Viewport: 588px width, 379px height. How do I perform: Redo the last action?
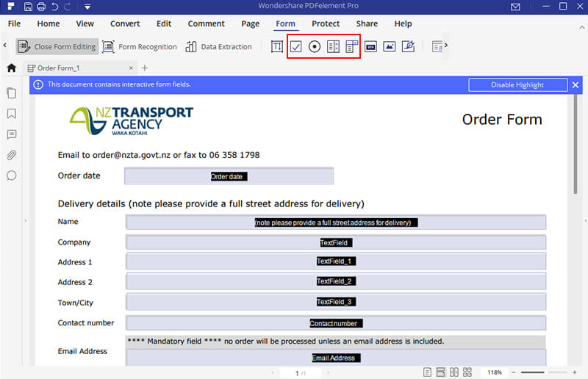click(x=67, y=7)
